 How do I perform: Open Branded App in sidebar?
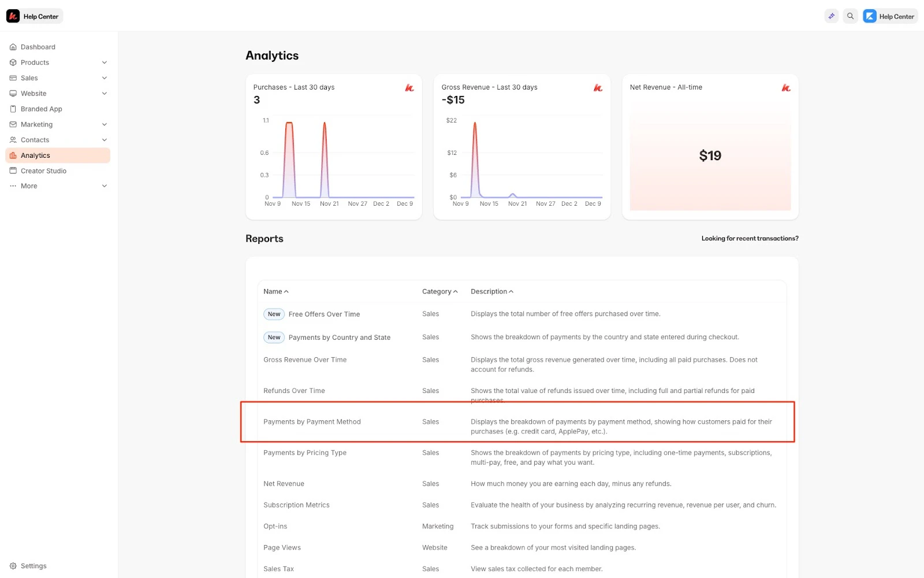(58, 109)
